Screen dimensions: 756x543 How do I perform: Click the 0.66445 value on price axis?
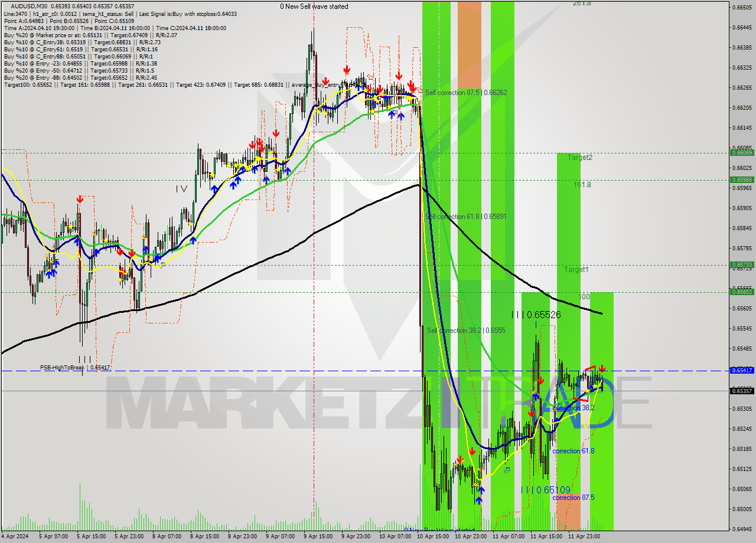point(742,27)
